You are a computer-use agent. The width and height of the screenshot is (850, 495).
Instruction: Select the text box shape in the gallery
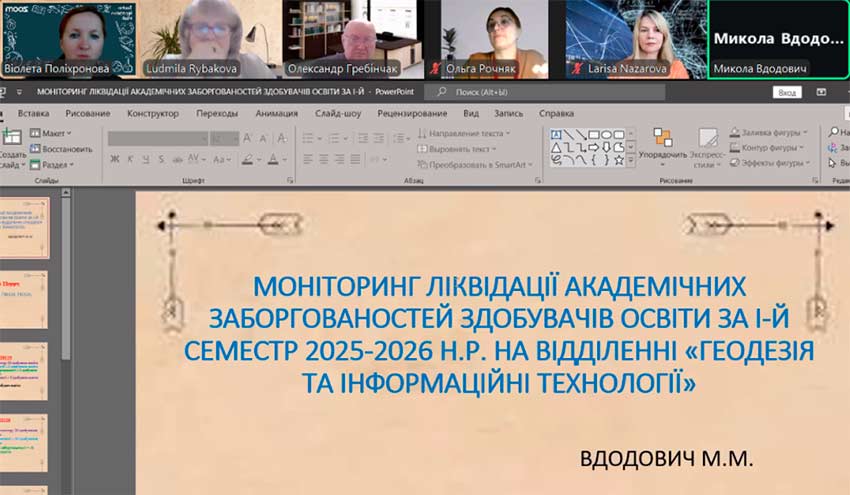557,134
